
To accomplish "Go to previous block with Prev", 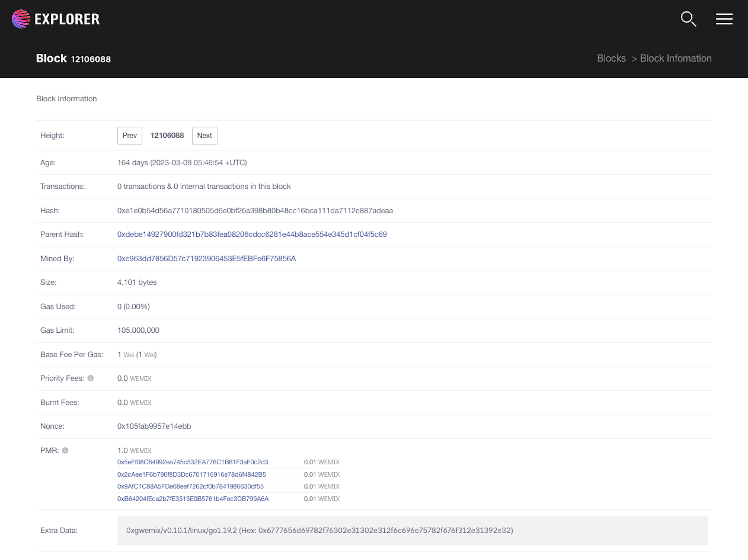I will pos(129,136).
